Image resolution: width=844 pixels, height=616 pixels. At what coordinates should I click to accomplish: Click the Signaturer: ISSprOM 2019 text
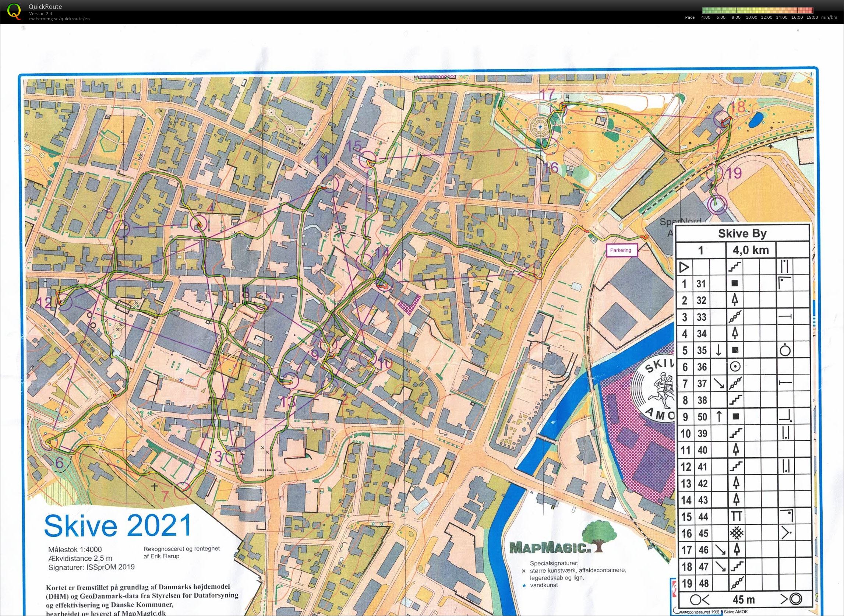click(91, 567)
